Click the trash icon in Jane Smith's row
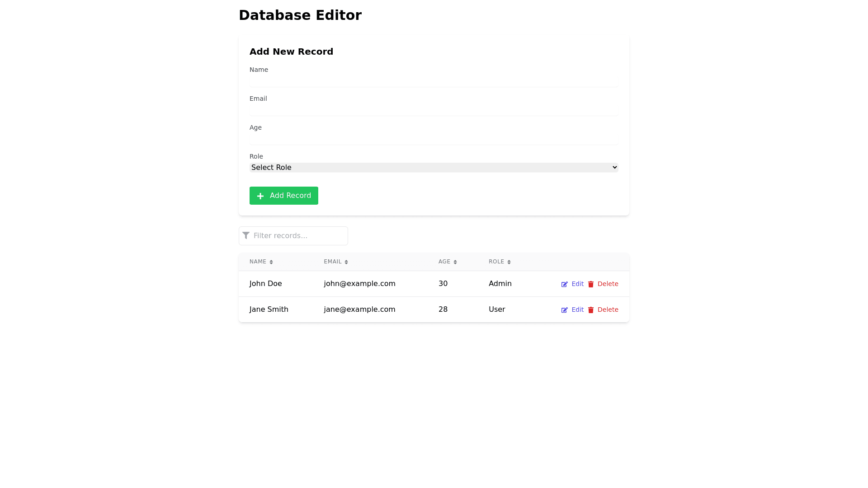 click(x=590, y=310)
